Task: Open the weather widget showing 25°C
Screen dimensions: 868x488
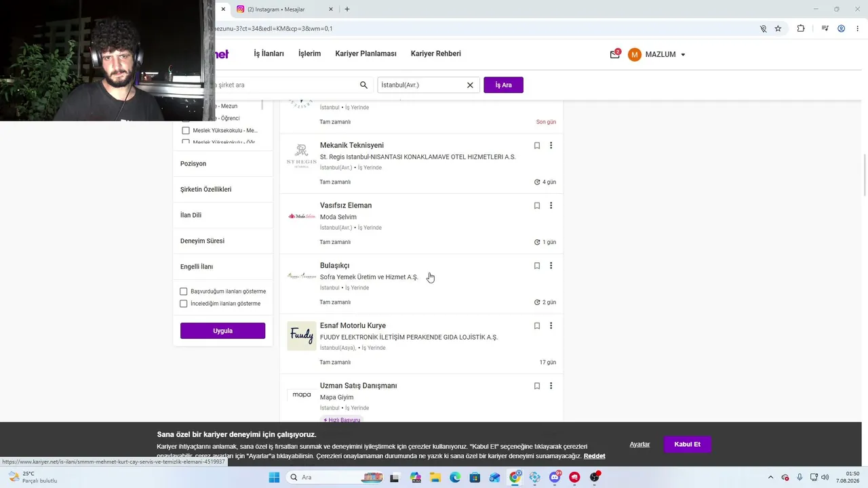Action: [x=33, y=477]
